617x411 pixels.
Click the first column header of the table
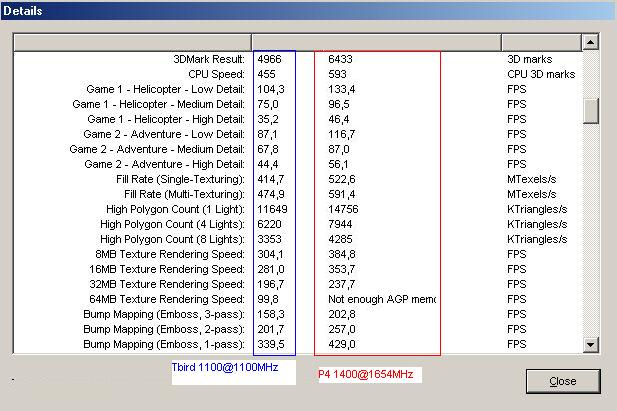coord(133,42)
